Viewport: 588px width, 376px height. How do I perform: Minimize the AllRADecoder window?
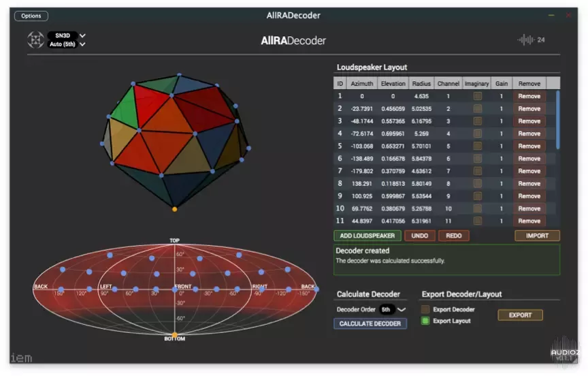[x=551, y=16]
